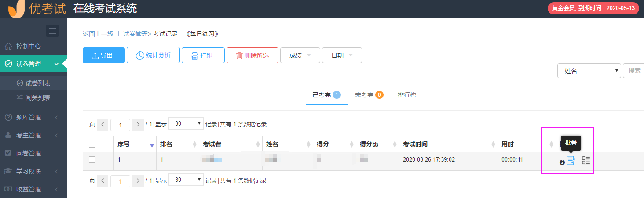Switch to the 排行榜 tab

(406, 95)
